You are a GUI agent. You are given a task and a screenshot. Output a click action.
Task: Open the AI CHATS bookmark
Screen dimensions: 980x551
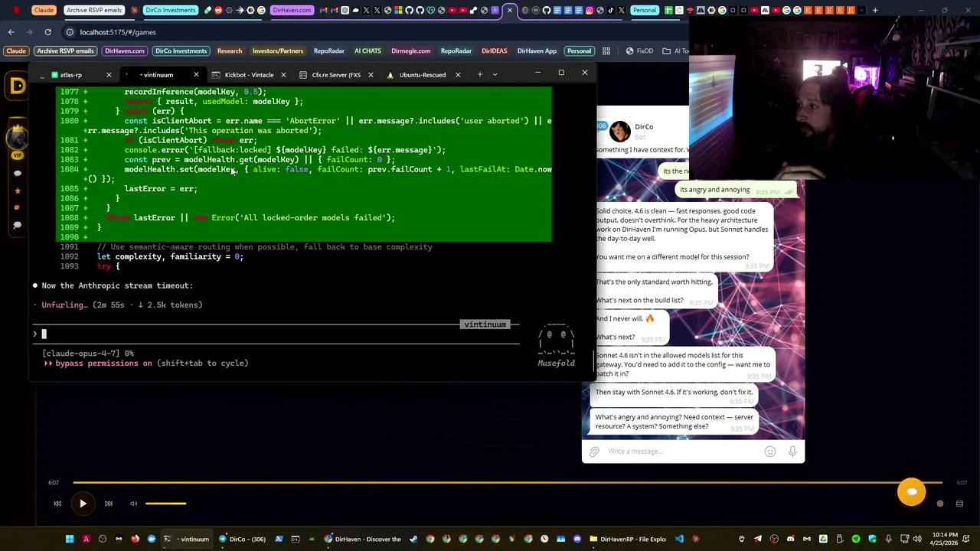367,51
